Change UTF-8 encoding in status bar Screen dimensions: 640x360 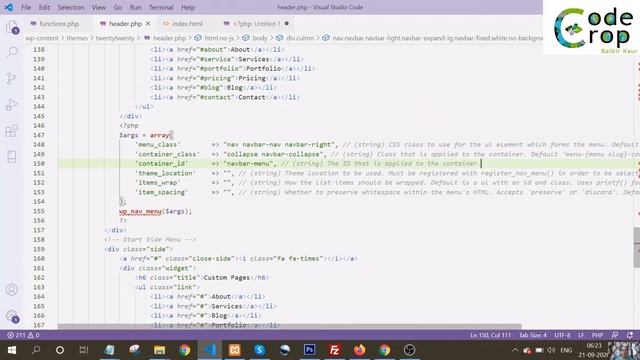562,335
